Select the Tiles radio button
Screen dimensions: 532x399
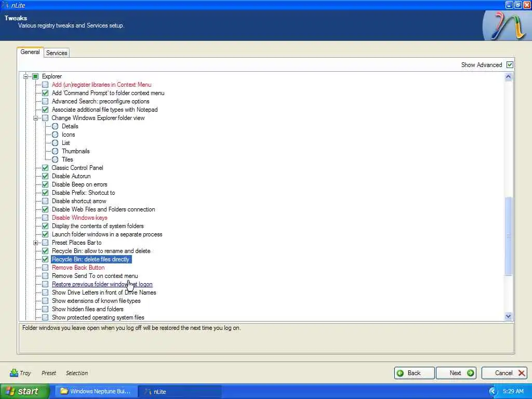(55, 159)
